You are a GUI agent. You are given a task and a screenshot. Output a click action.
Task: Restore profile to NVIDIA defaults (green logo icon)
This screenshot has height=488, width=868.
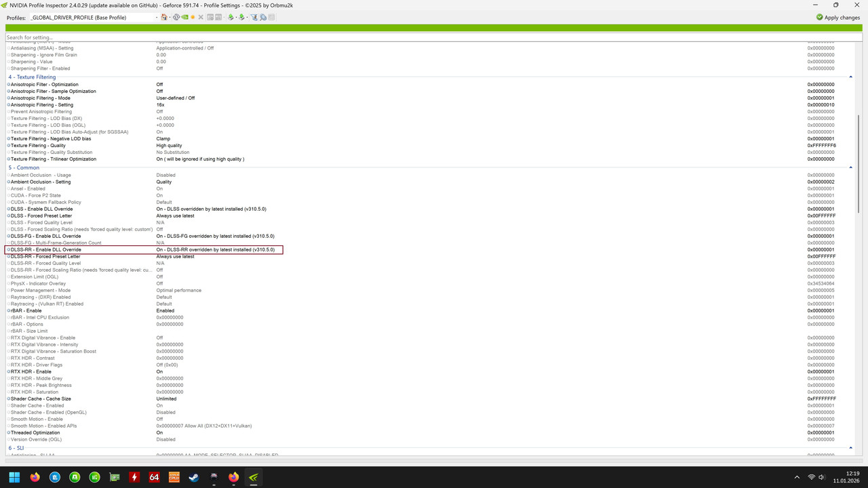tap(184, 17)
